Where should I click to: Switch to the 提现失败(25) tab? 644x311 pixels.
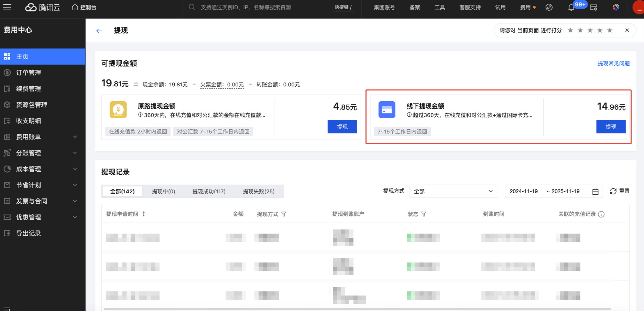(259, 191)
